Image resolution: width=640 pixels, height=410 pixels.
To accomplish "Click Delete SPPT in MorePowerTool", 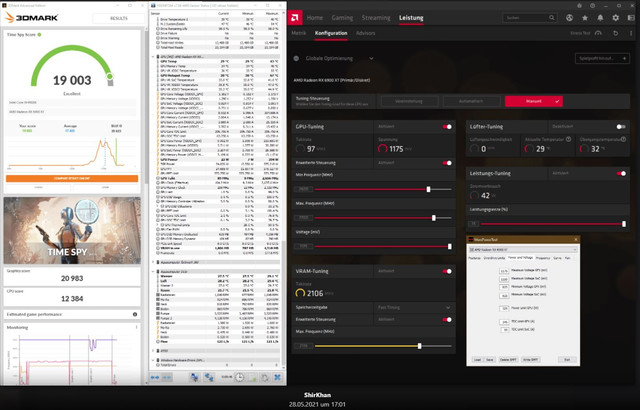I will click(x=508, y=359).
